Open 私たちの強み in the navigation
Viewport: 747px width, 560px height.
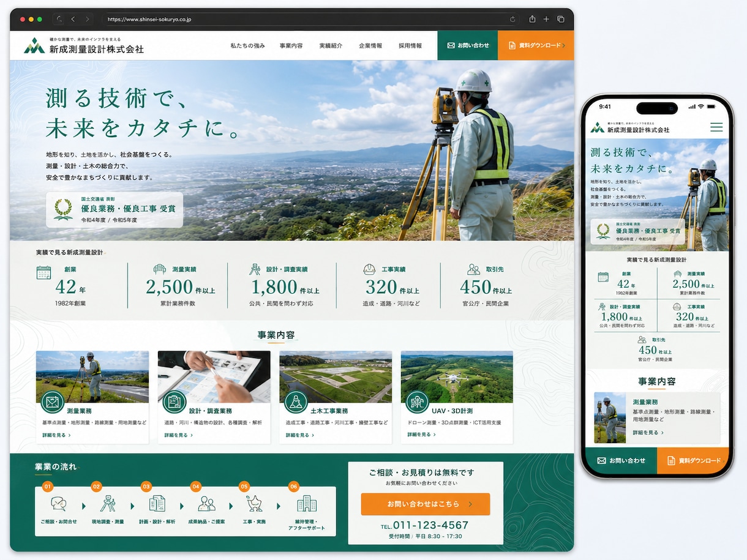(x=248, y=46)
